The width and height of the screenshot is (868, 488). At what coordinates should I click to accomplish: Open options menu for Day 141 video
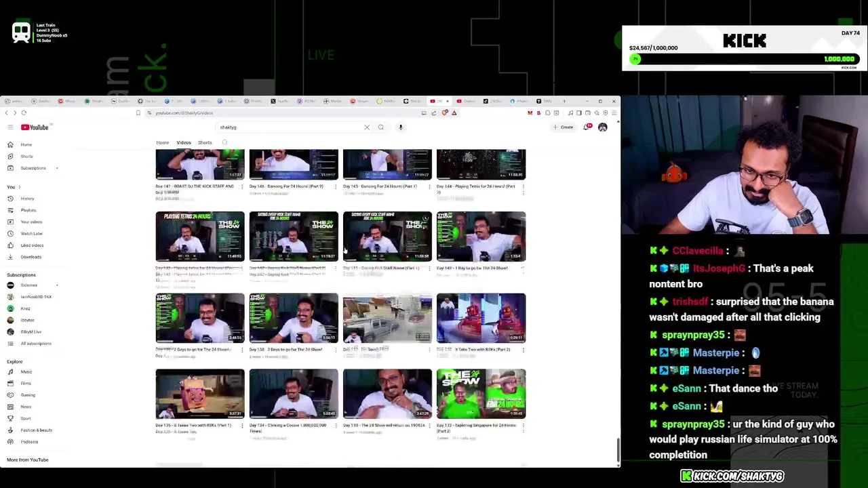[429, 268]
